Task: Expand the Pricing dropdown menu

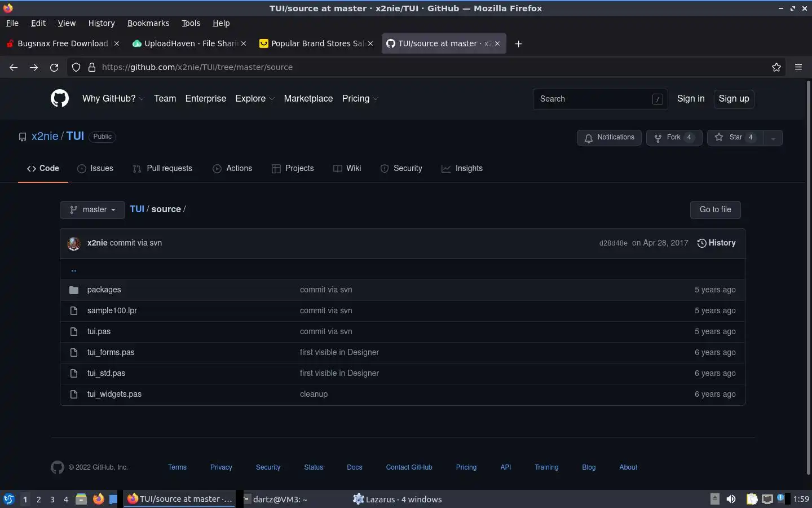Action: tap(360, 98)
